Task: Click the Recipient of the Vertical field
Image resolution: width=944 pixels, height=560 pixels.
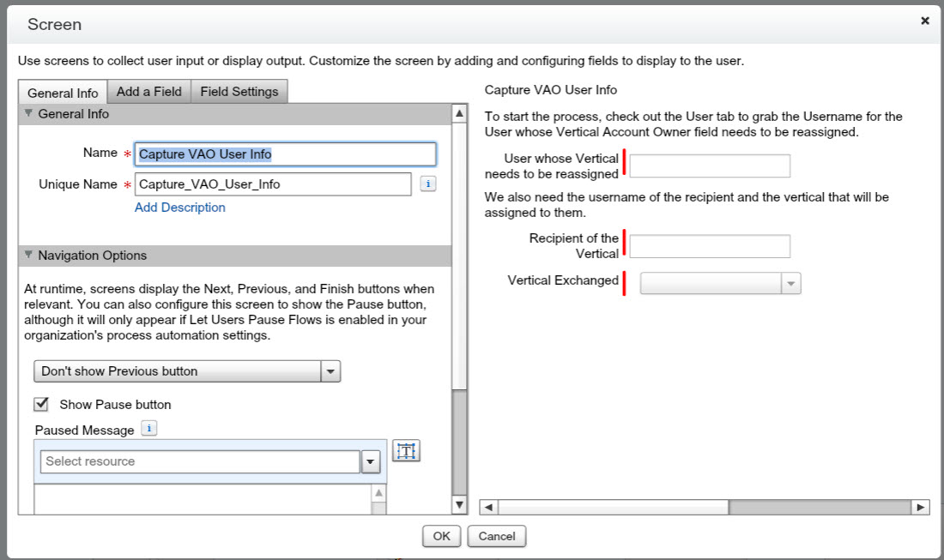Action: [710, 246]
